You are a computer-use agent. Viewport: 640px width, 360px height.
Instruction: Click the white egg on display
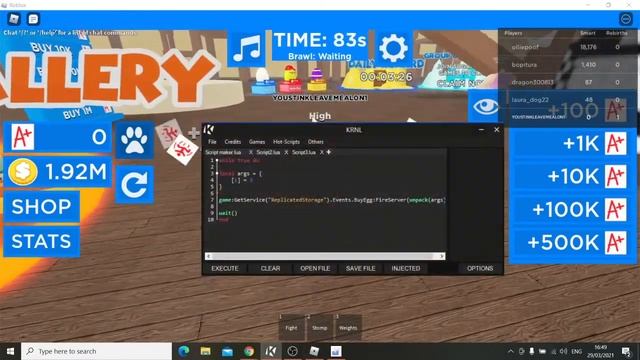point(263,79)
